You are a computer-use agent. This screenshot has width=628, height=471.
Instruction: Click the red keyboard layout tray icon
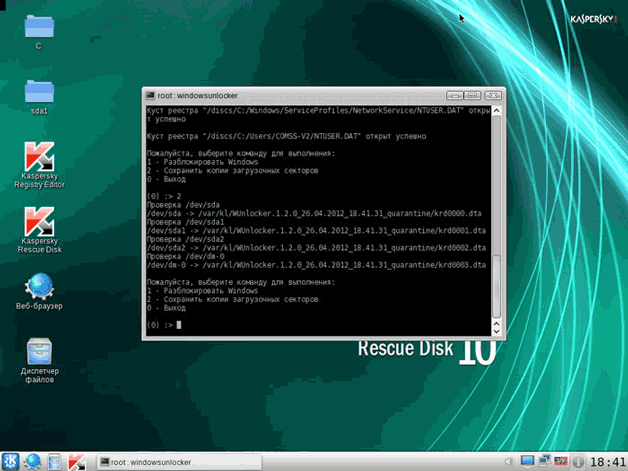[561, 461]
